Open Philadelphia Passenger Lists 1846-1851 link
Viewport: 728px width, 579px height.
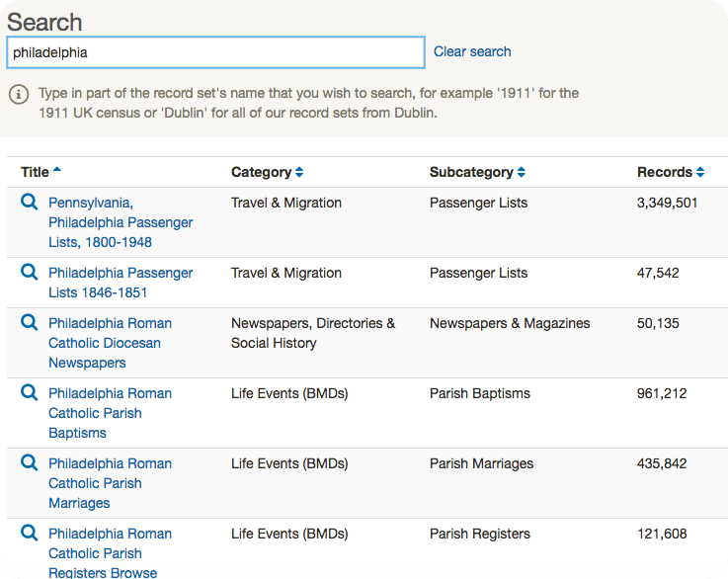click(x=121, y=283)
